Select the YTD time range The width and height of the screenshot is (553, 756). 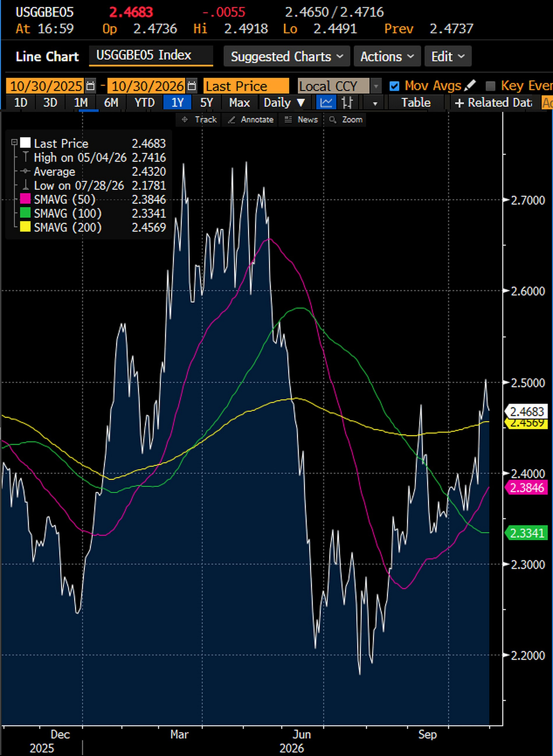[x=145, y=103]
